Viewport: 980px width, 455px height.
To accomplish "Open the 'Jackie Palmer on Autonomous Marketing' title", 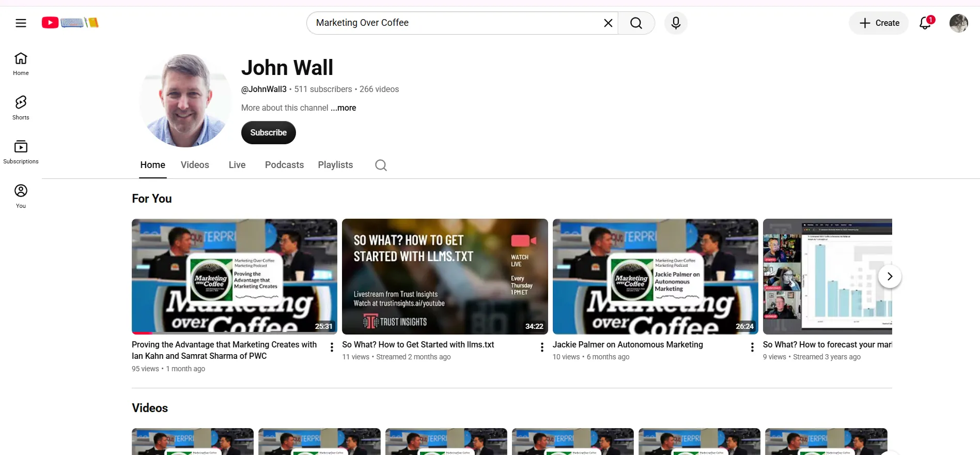I will click(x=628, y=344).
